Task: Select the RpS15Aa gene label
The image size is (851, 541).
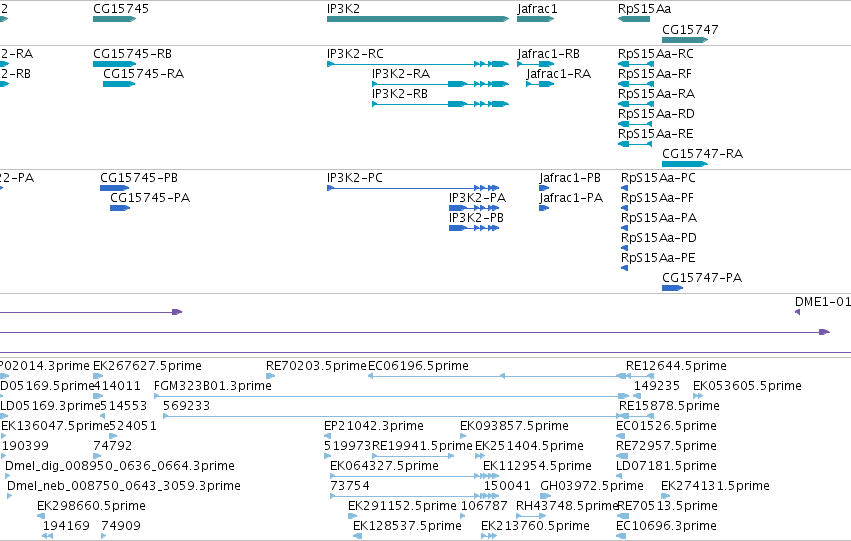Action: click(644, 9)
